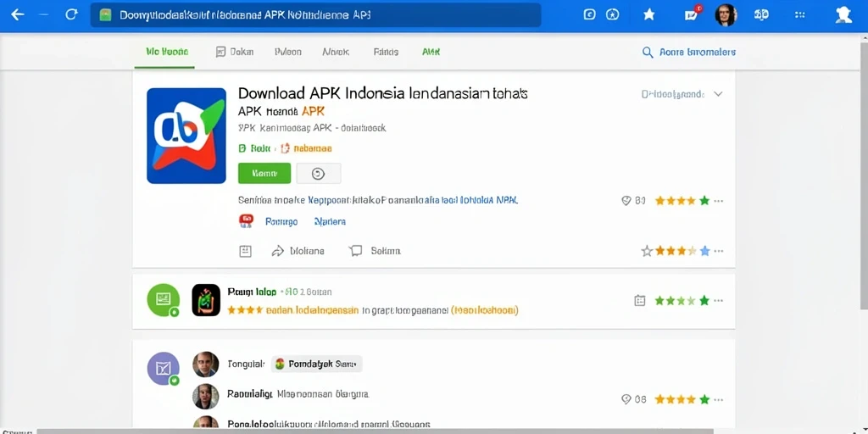Click the share arrow icon

click(277, 251)
